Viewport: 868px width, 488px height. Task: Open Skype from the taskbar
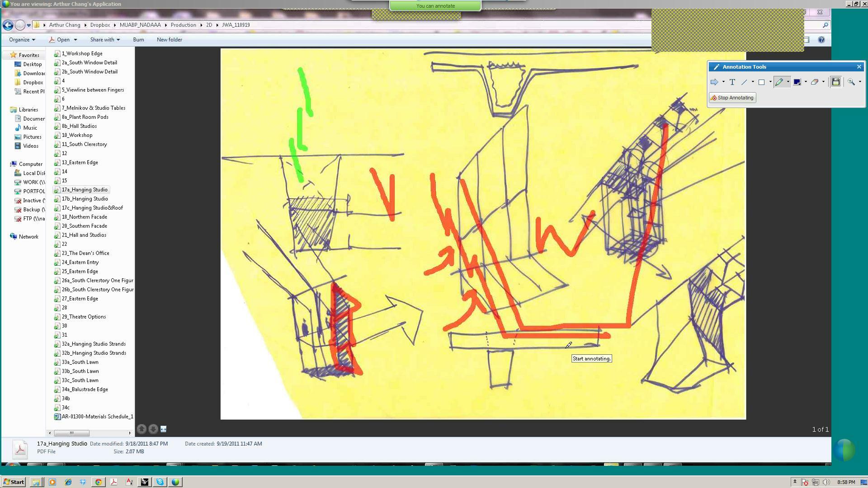point(160,482)
